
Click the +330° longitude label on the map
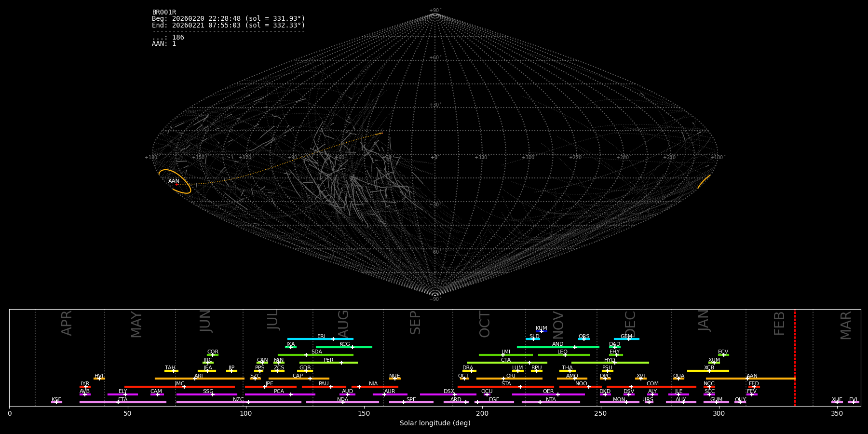click(481, 158)
